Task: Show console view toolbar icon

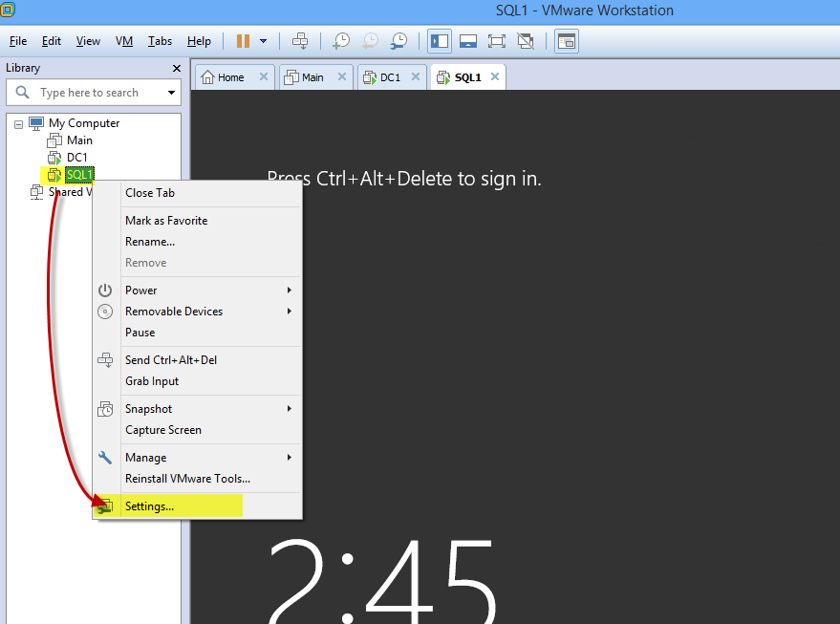Action: tap(567, 41)
